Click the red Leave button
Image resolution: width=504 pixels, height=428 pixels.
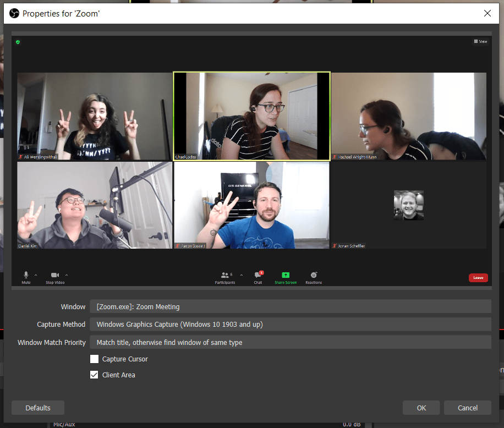tap(478, 278)
